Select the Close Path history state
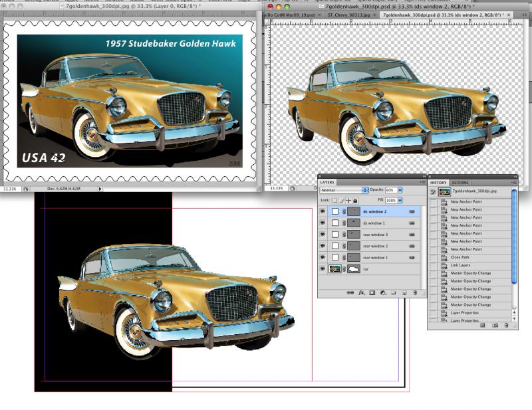Image resolution: width=532 pixels, height=410 pixels. (x=460, y=257)
